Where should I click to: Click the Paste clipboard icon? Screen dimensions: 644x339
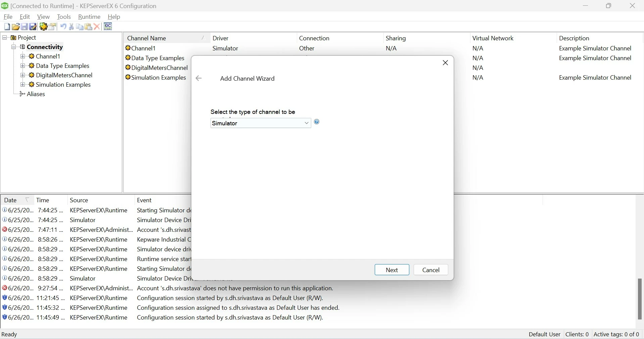click(88, 27)
